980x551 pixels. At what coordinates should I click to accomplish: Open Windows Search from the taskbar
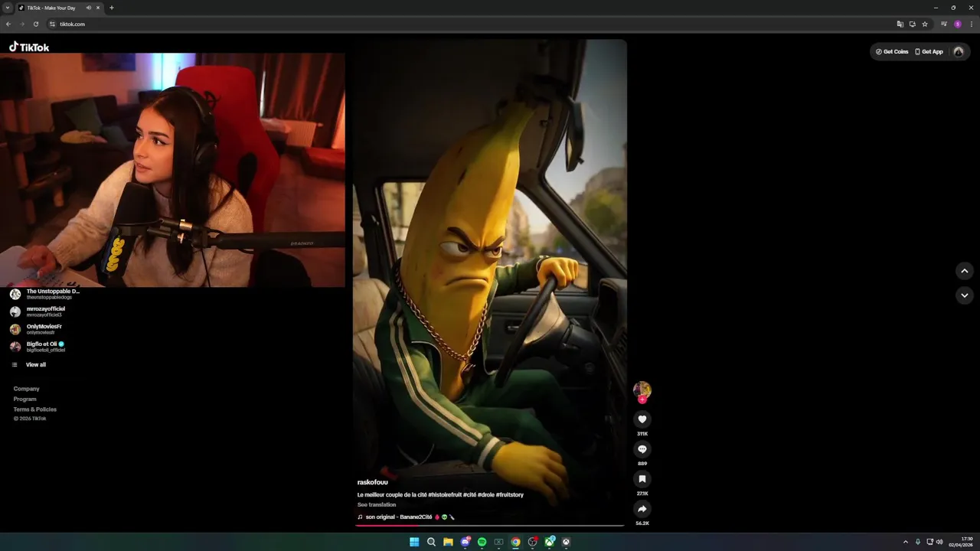click(431, 542)
